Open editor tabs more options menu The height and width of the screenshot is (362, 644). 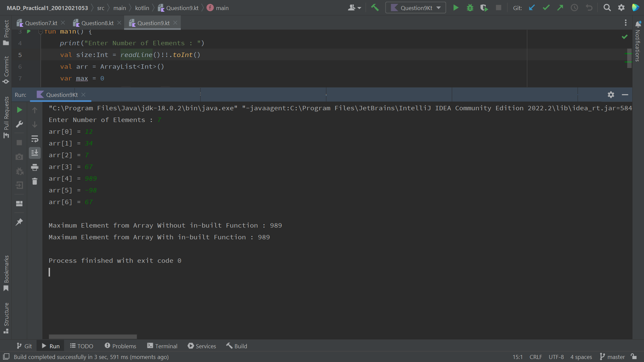[x=626, y=23]
